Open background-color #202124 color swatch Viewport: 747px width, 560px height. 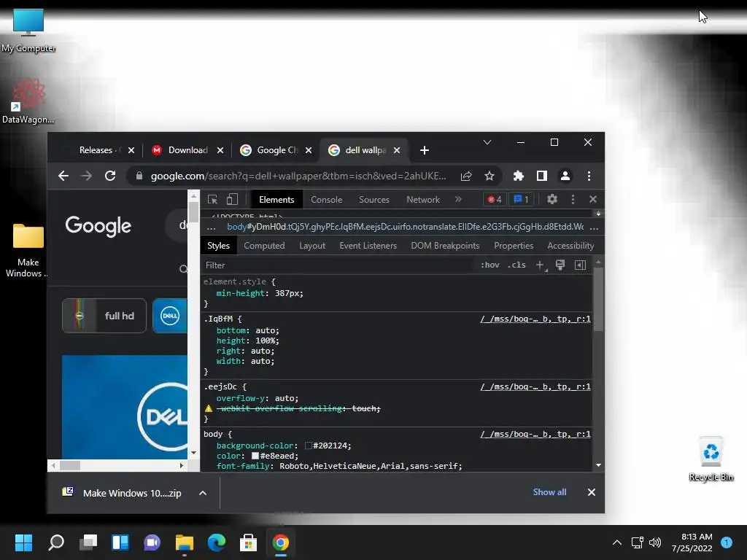[x=309, y=446]
